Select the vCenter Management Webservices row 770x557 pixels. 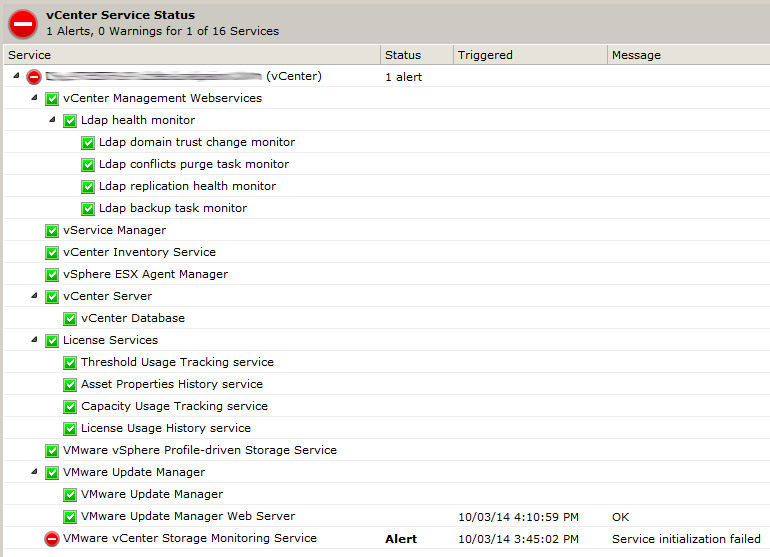click(387, 98)
